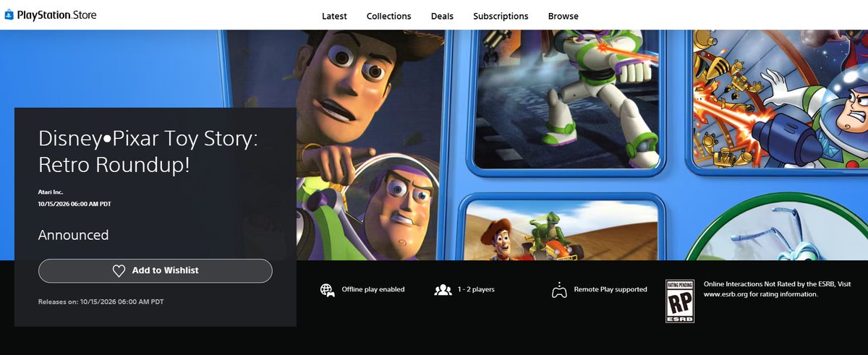Open the Subscriptions menu item
Image resolution: width=868 pixels, height=355 pixels.
tap(501, 16)
